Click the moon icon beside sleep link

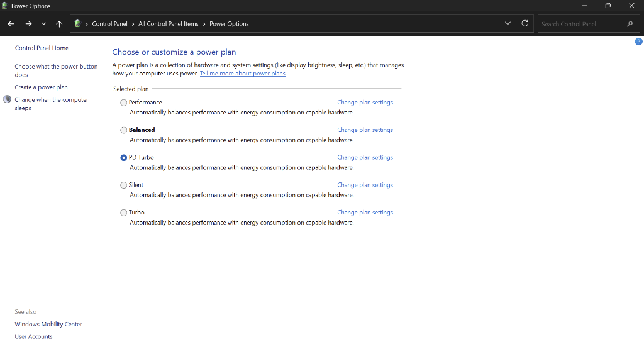tap(7, 99)
